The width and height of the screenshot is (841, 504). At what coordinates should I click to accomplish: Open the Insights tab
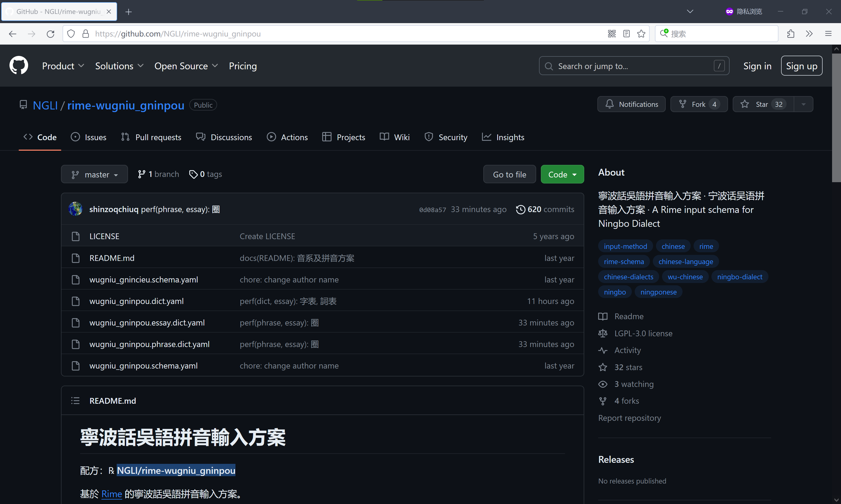pyautogui.click(x=503, y=137)
